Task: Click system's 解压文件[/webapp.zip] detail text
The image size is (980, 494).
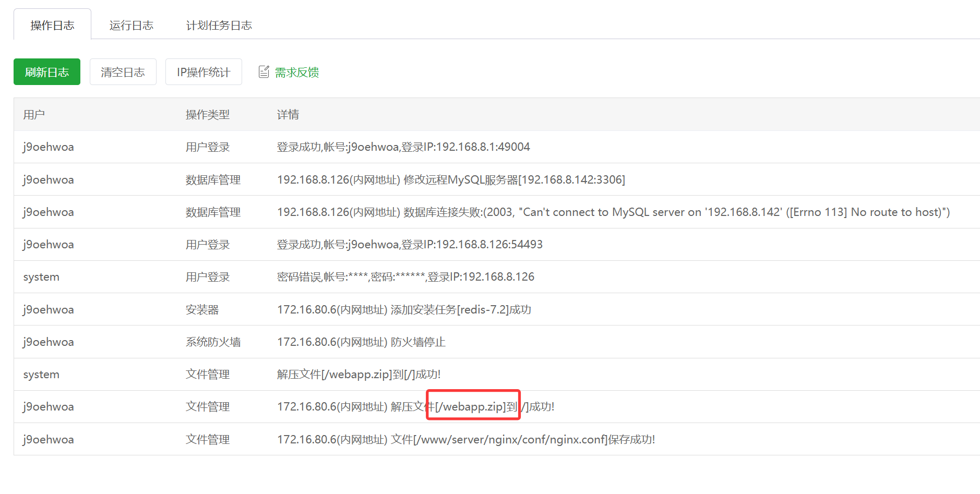Action: click(359, 375)
